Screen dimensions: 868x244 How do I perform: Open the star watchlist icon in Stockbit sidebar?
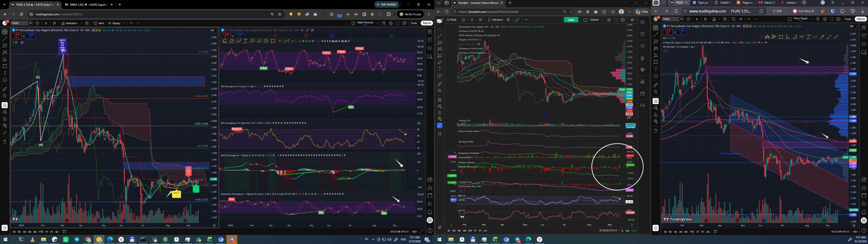tap(643, 22)
